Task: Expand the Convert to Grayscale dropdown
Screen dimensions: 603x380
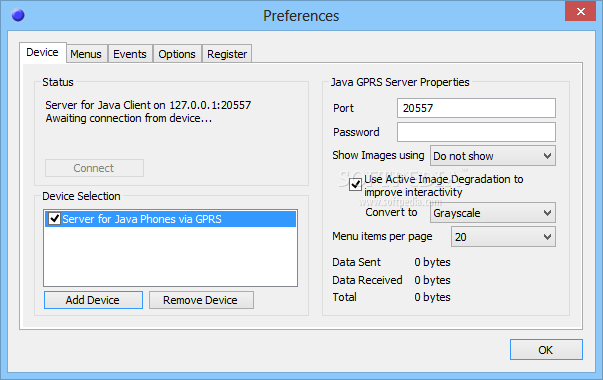Action: [x=493, y=213]
